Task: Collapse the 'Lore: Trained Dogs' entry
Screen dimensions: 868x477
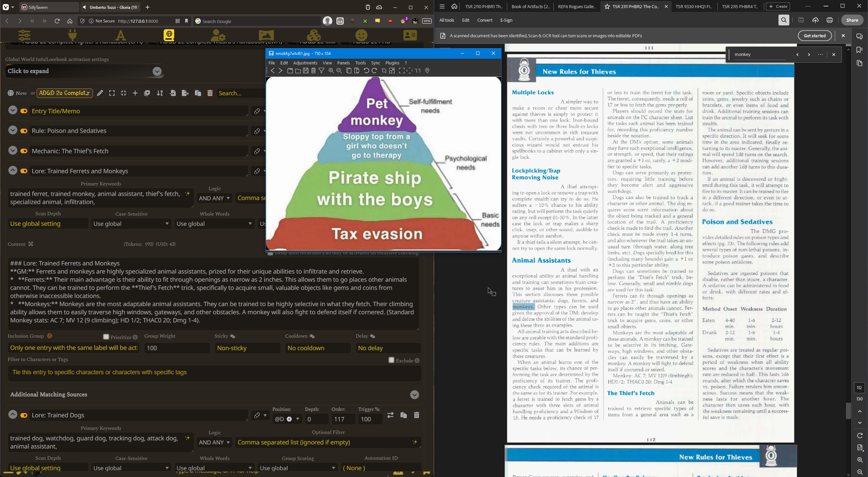Action: coord(13,415)
